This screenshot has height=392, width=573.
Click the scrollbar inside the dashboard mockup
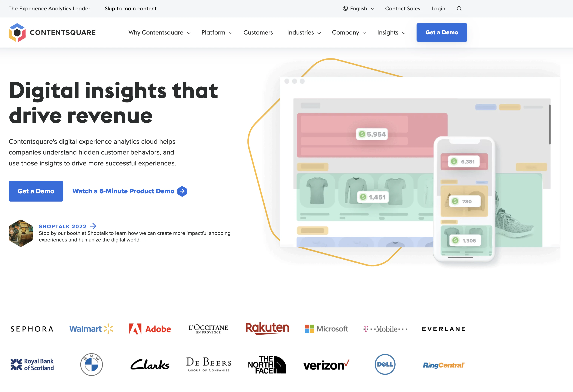tap(550, 125)
